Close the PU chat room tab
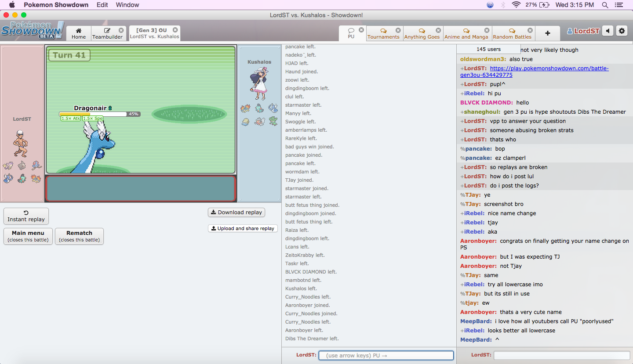Image resolution: width=633 pixels, height=364 pixels. click(x=361, y=30)
